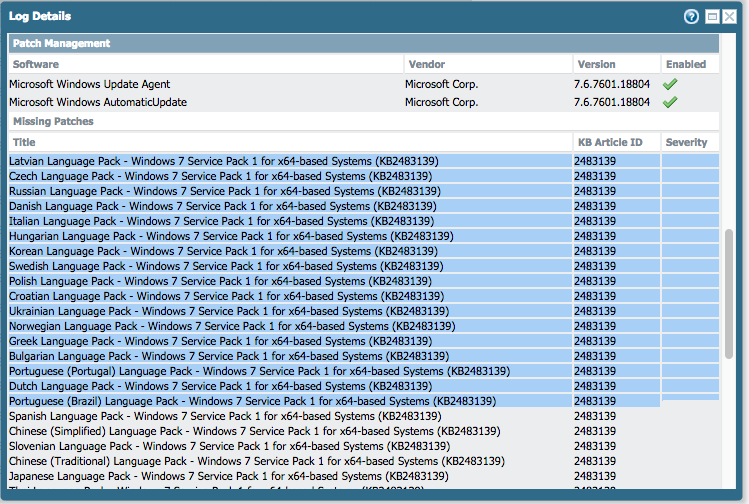Click version 7.6.7601.18804 of Update Agent
Viewport: 749px width, 504px height.
pos(612,84)
